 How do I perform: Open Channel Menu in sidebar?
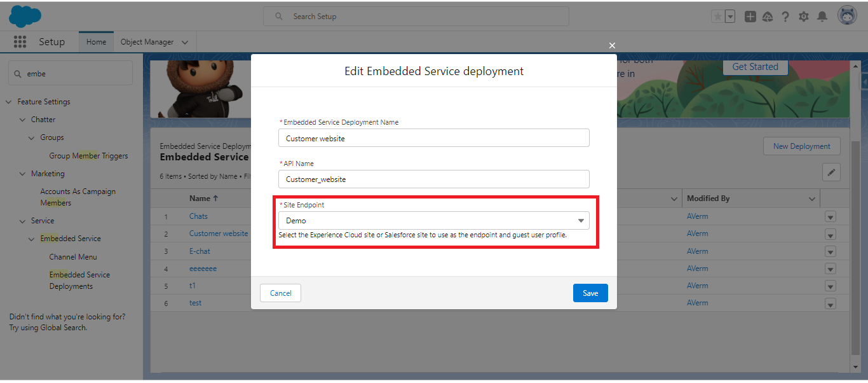(73, 257)
